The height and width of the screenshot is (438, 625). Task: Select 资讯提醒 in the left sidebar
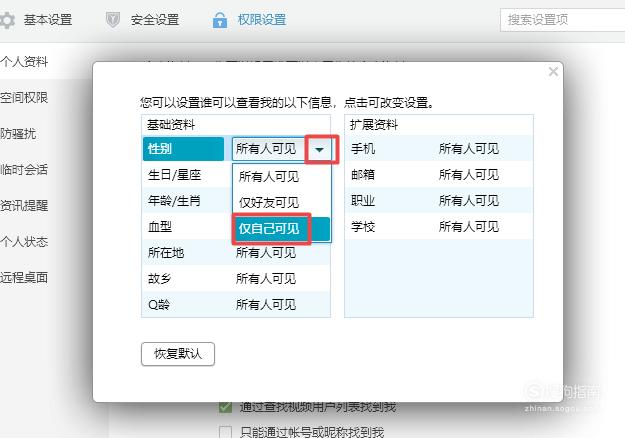[24, 205]
